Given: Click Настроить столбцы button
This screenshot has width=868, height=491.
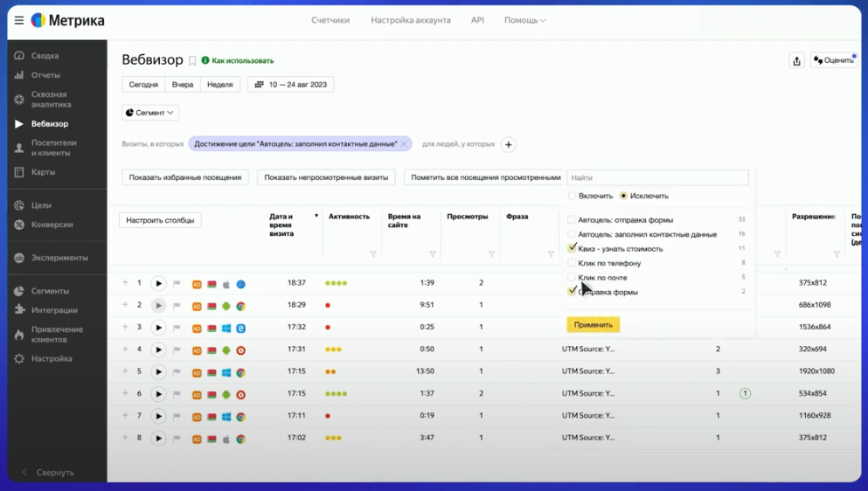Looking at the screenshot, I should click(160, 220).
